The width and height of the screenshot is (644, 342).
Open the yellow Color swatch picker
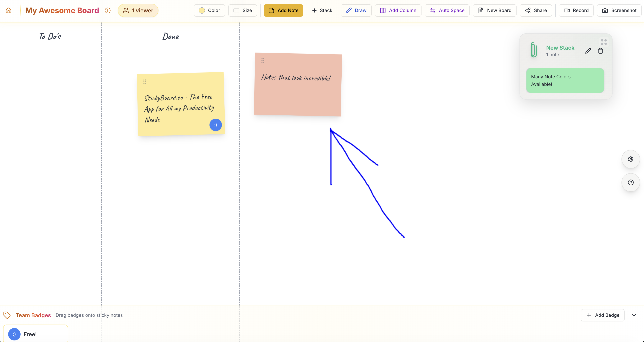(x=209, y=10)
